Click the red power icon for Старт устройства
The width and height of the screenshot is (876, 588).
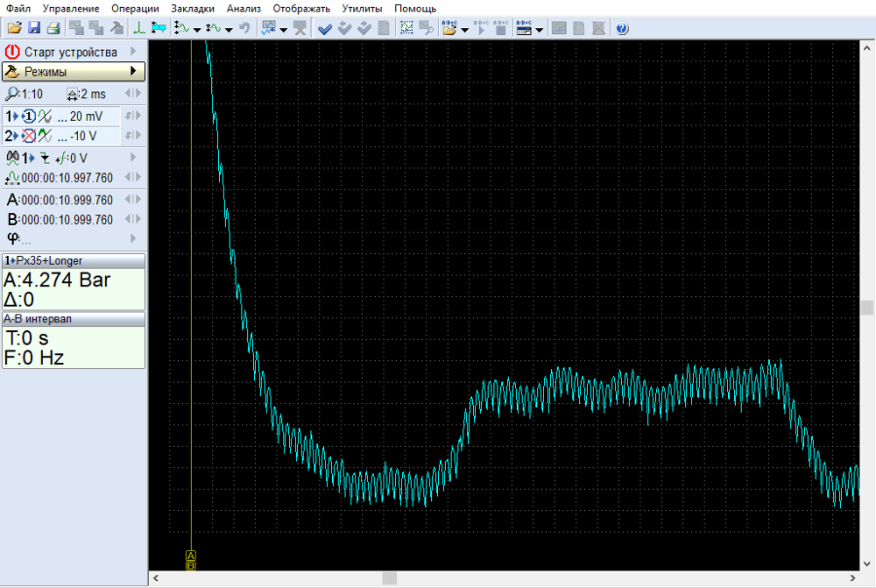13,52
